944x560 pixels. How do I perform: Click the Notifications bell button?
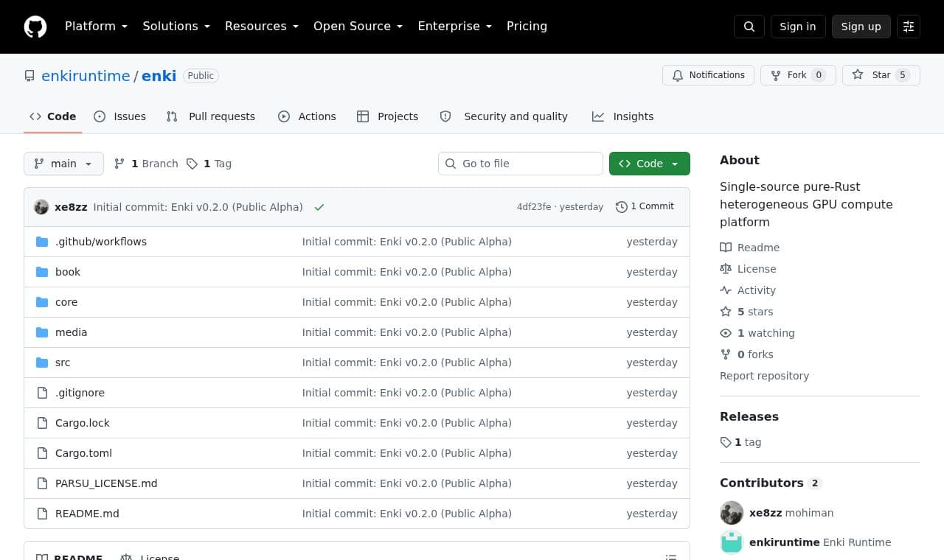tap(708, 75)
